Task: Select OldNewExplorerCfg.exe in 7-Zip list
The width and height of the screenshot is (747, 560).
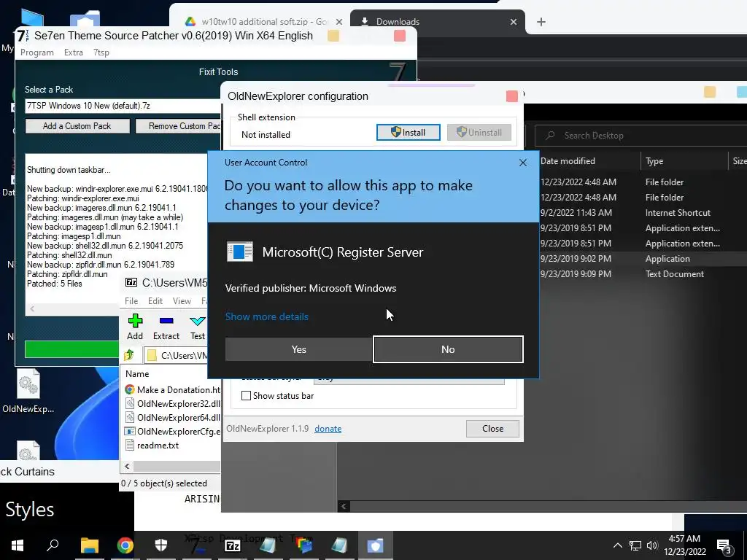Action: click(x=172, y=432)
